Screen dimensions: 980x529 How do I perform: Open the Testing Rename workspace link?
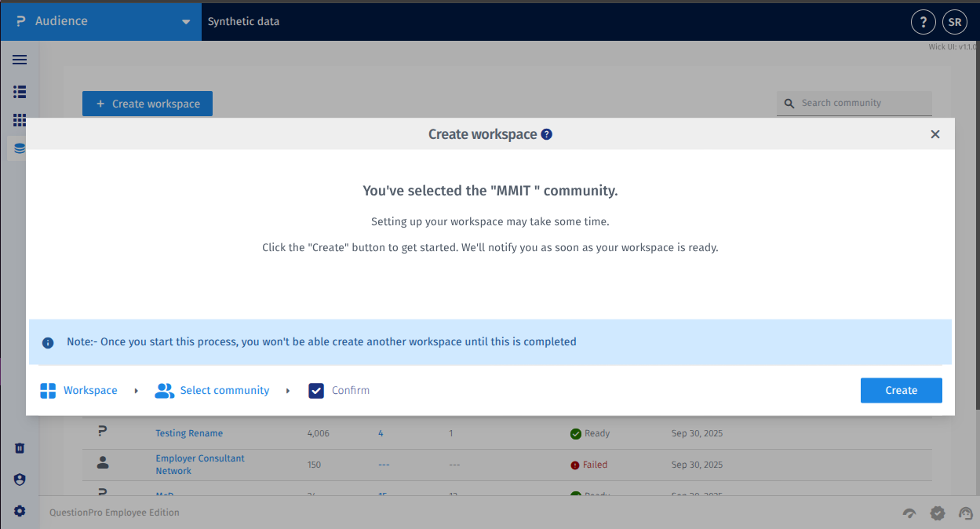click(189, 433)
